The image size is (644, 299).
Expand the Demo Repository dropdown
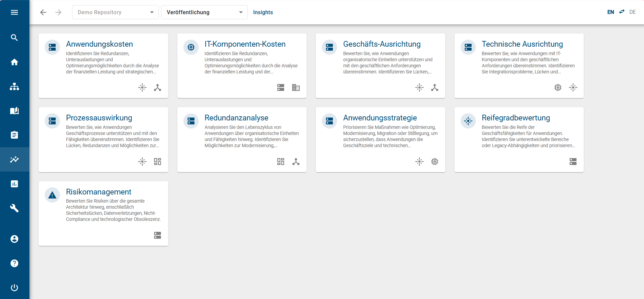coord(115,13)
